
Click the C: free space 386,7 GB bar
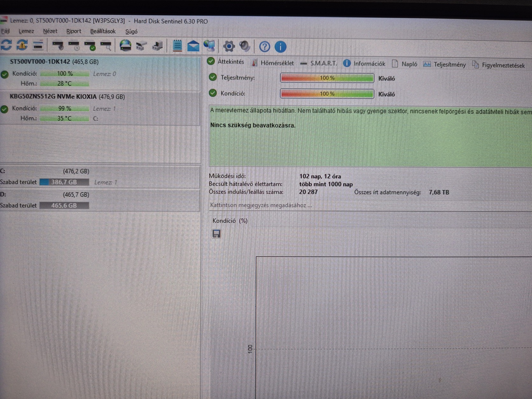(x=64, y=182)
